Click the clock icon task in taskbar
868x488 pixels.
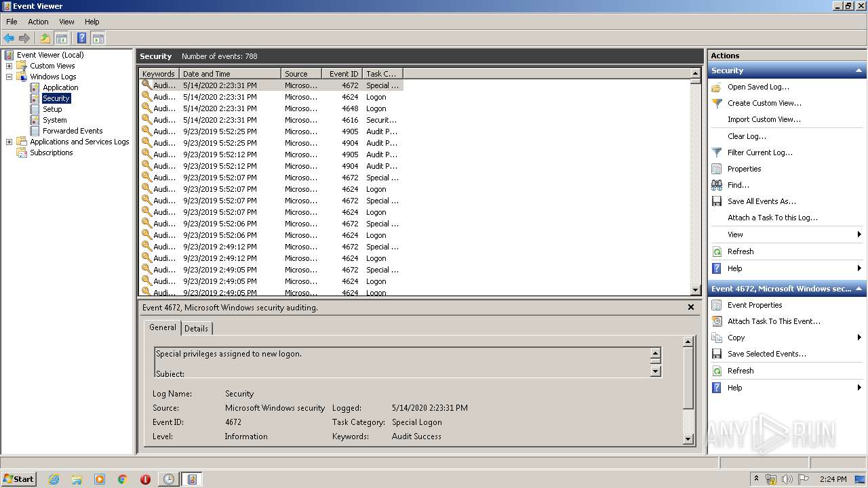click(x=168, y=479)
